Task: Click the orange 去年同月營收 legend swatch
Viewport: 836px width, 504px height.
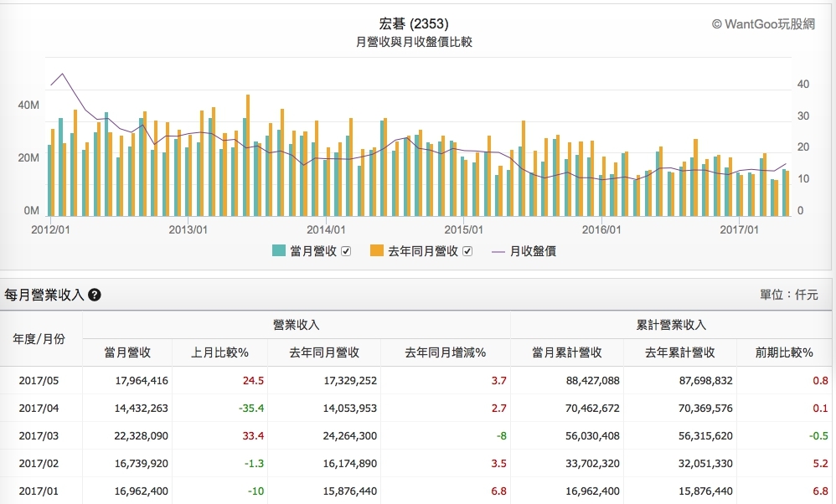Action: click(x=377, y=250)
